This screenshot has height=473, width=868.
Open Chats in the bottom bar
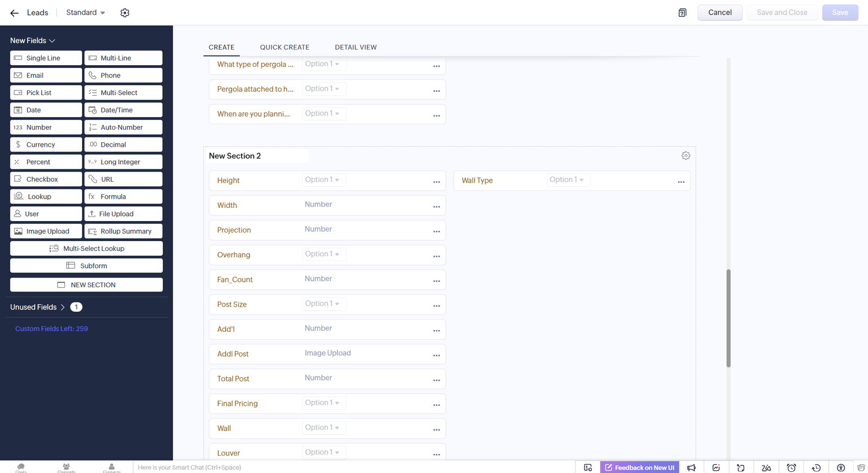click(x=21, y=468)
